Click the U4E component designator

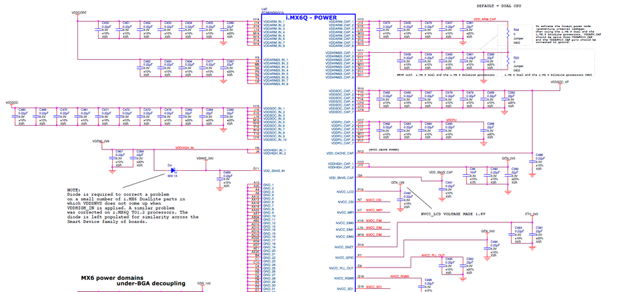[264, 8]
